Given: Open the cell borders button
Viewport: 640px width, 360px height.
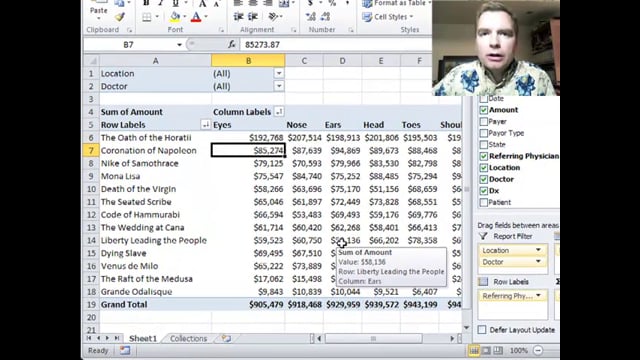Looking at the screenshot, I should [x=147, y=17].
